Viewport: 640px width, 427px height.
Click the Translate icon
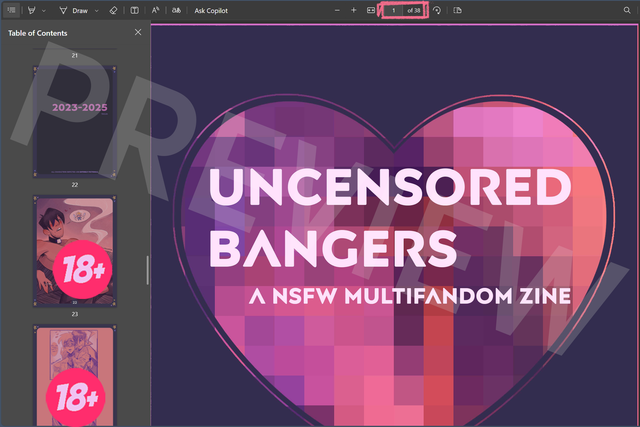click(176, 10)
